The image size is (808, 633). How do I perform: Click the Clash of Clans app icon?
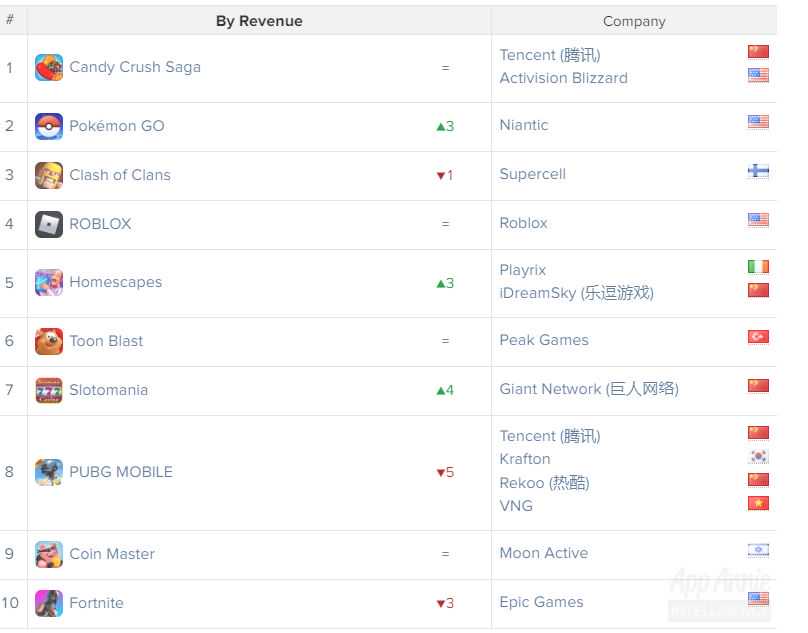(x=49, y=175)
